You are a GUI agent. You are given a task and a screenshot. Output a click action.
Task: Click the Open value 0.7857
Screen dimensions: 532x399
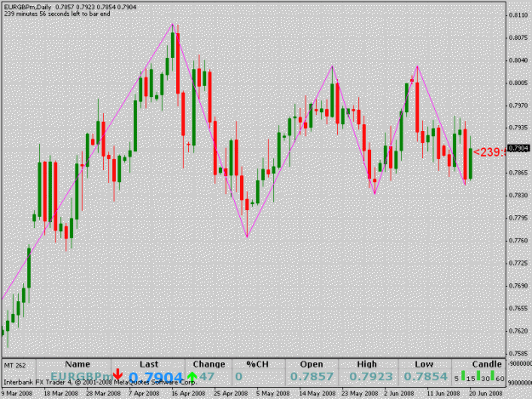[312, 377]
